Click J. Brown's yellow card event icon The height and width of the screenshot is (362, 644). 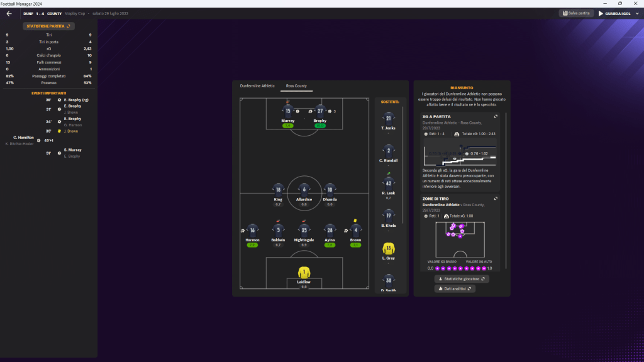(x=58, y=131)
